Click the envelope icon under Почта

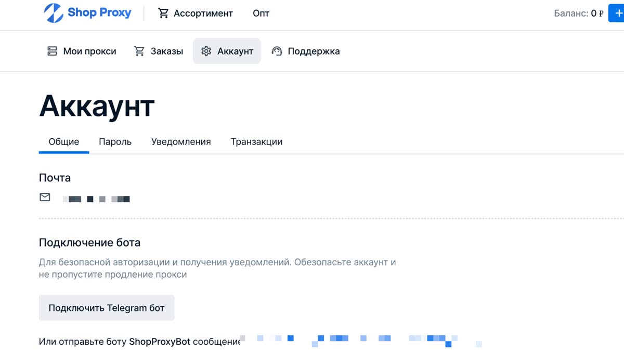(45, 197)
